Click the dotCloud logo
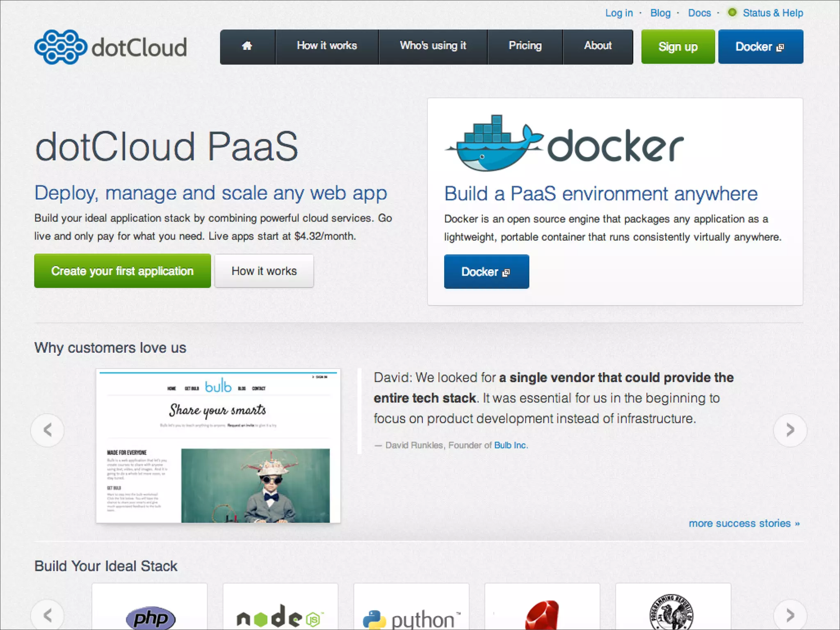Image resolution: width=840 pixels, height=630 pixels. [111, 47]
